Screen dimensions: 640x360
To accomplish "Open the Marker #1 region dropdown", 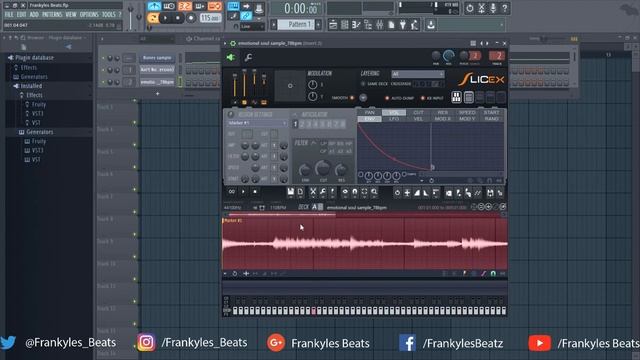I will click(257, 123).
